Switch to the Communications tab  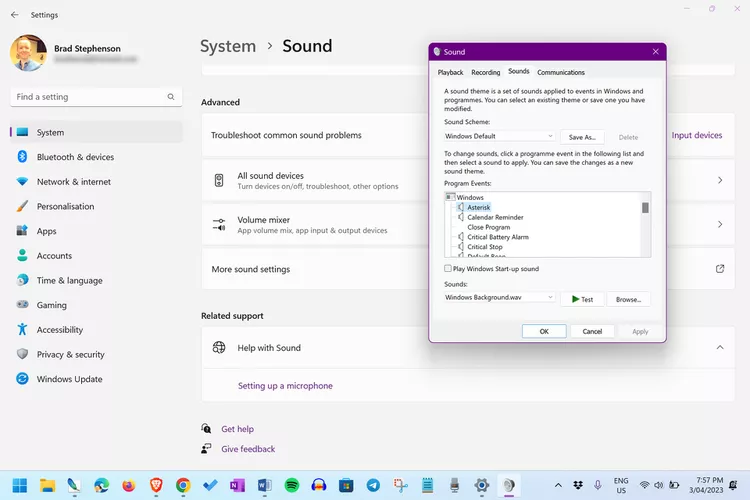tap(561, 72)
